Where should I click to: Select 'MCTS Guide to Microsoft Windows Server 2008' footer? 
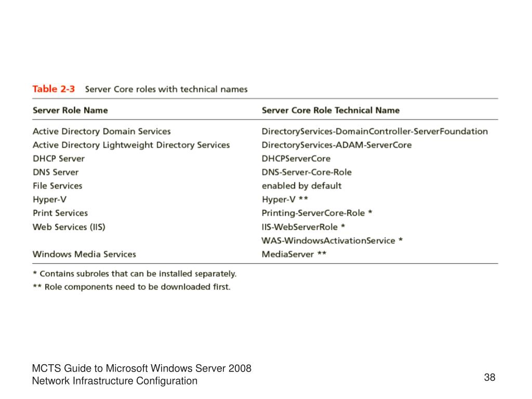click(x=141, y=368)
